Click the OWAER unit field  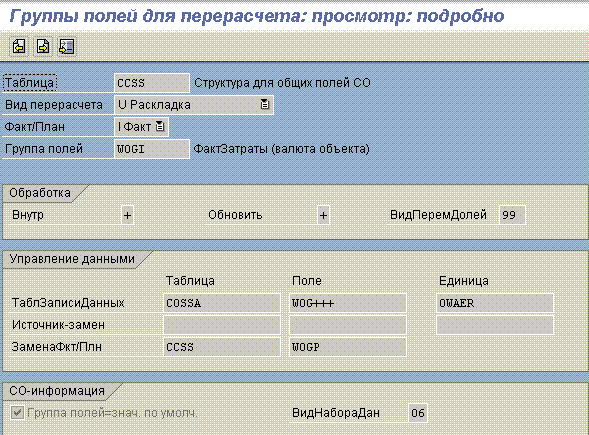click(495, 303)
